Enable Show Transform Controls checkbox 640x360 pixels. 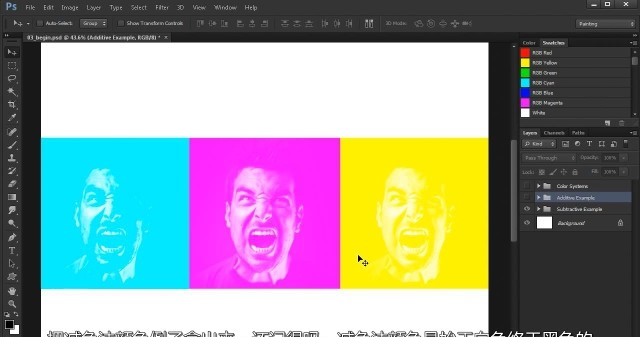[x=120, y=23]
